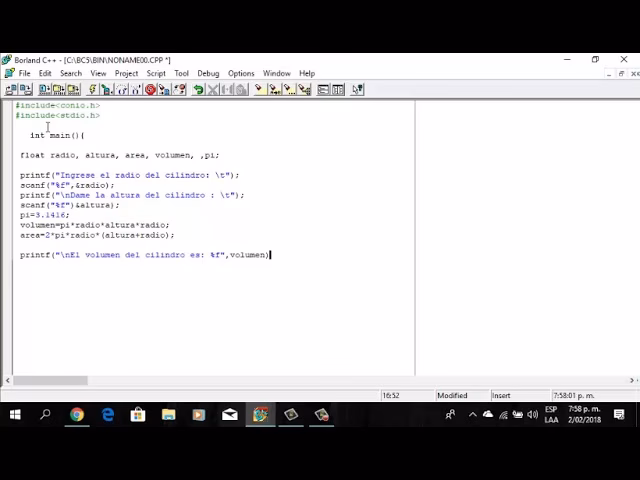640x480 pixels.
Task: Click the grayed X delete toolbar icon
Action: click(213, 89)
